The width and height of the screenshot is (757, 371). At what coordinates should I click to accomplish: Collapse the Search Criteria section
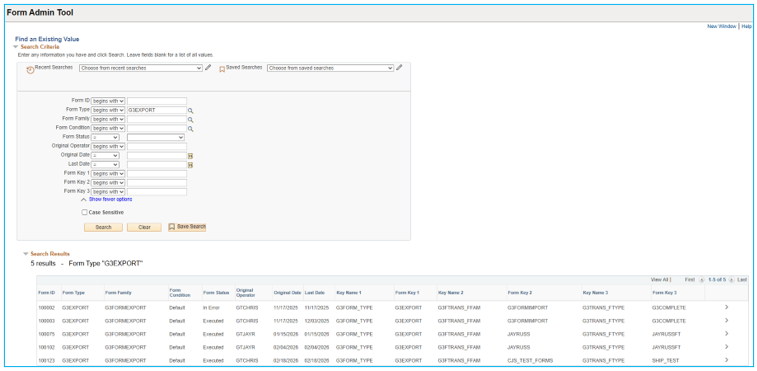15,47
